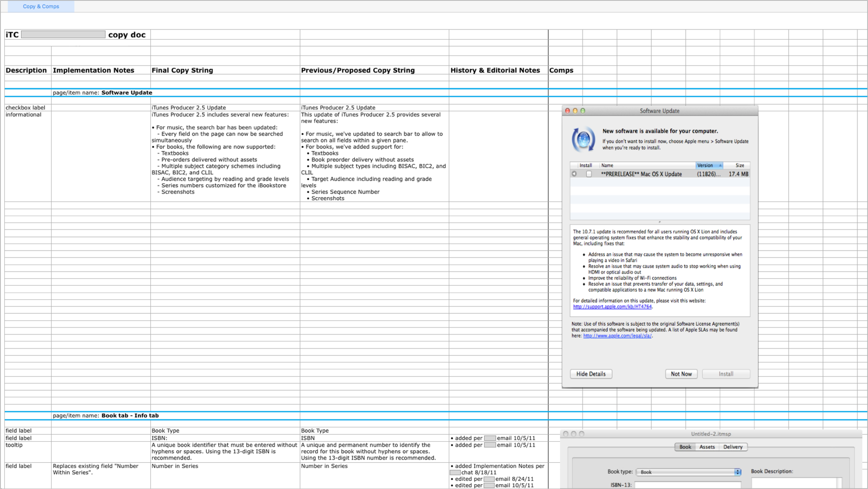This screenshot has height=489, width=868.
Task: Select the Comps header cell
Action: pos(565,70)
